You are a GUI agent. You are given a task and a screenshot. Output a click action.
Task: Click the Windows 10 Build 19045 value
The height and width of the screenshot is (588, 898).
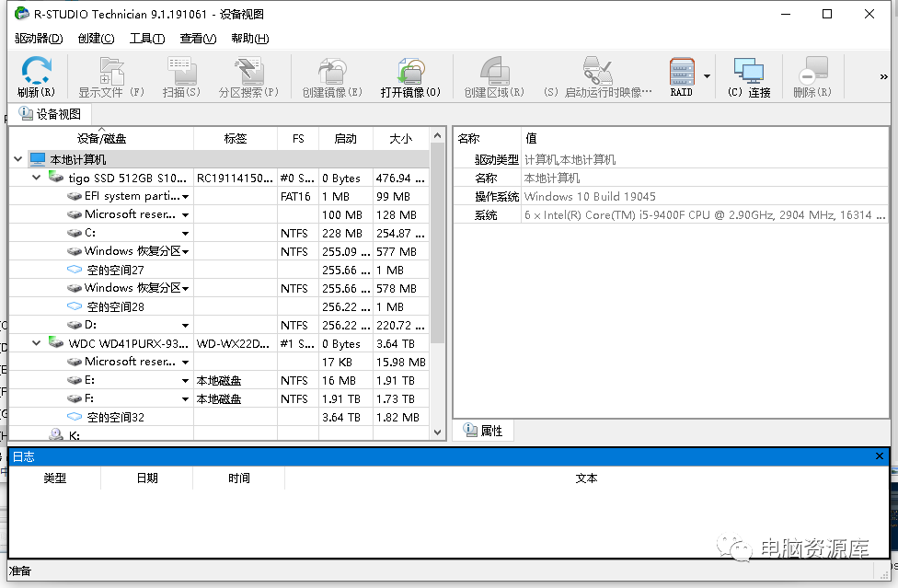(590, 196)
